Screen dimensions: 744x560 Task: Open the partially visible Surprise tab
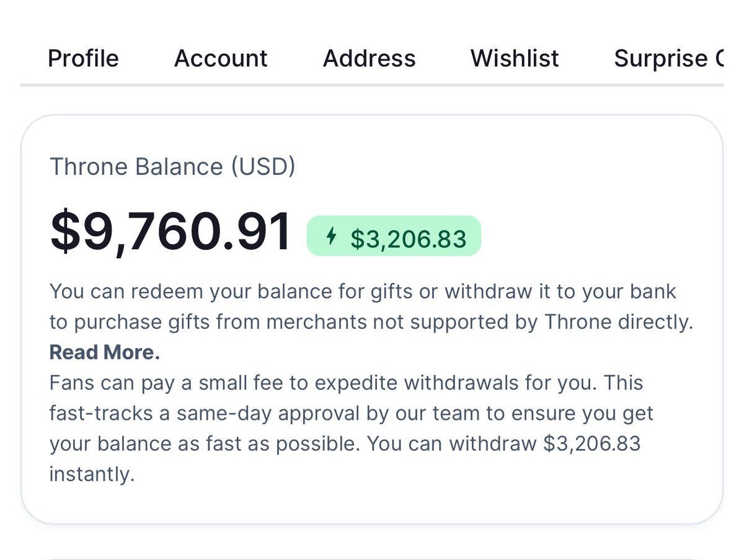pos(667,58)
